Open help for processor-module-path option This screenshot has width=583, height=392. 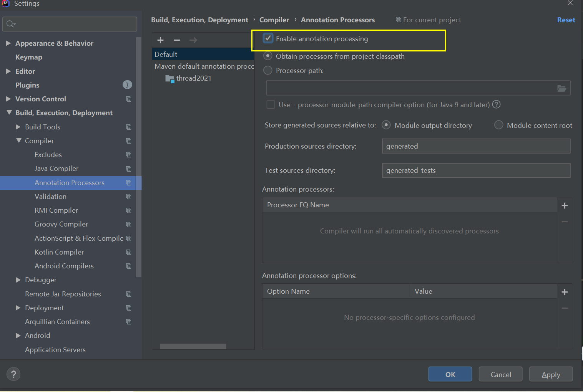tap(497, 104)
